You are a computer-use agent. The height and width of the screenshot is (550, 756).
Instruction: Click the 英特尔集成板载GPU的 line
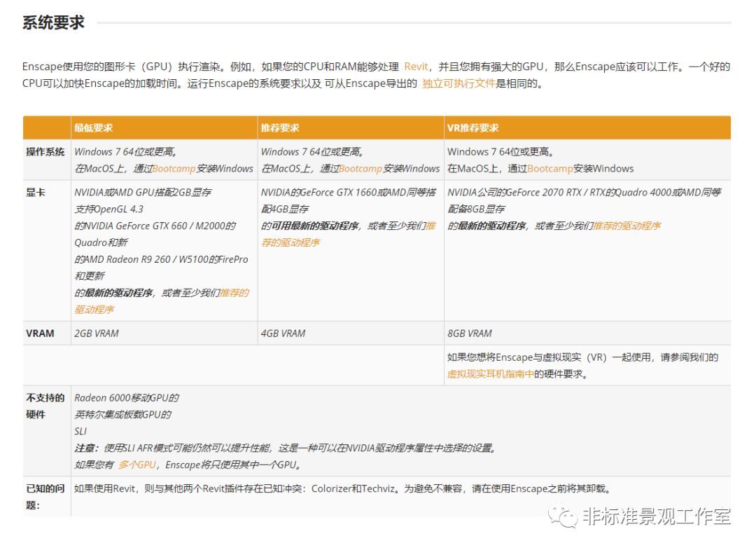(x=123, y=415)
